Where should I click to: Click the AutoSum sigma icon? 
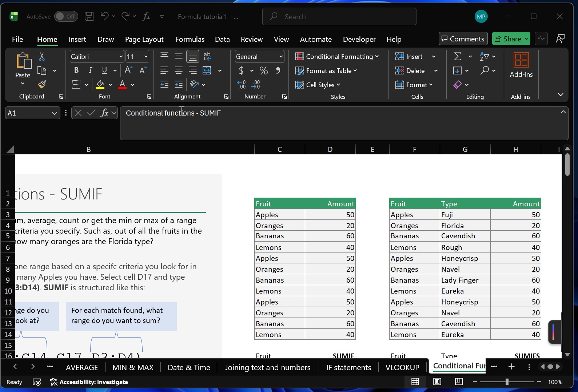click(x=458, y=56)
